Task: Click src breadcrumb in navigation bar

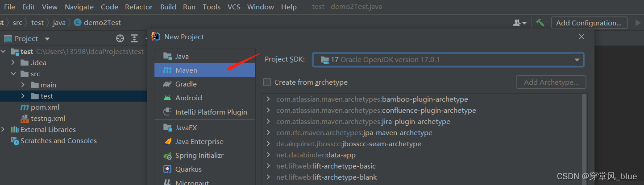Action: point(17,22)
